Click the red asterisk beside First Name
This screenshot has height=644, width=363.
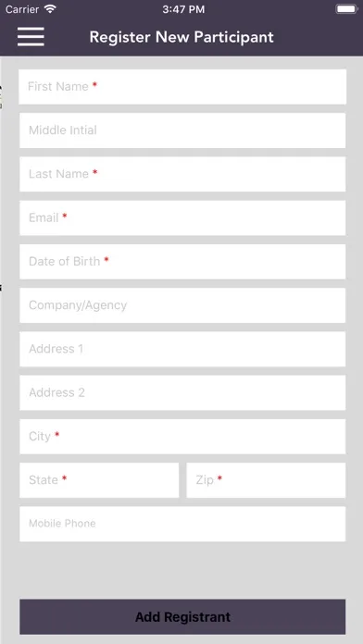(94, 84)
